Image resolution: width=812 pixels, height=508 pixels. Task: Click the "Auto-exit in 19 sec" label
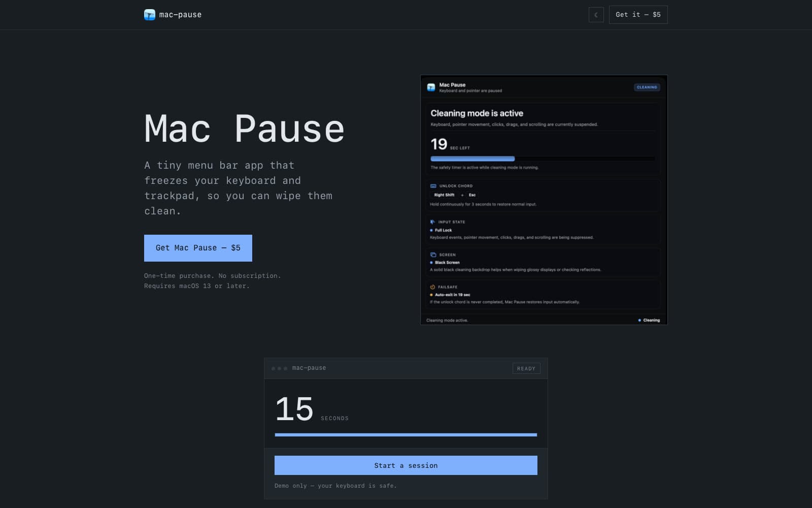coord(452,295)
